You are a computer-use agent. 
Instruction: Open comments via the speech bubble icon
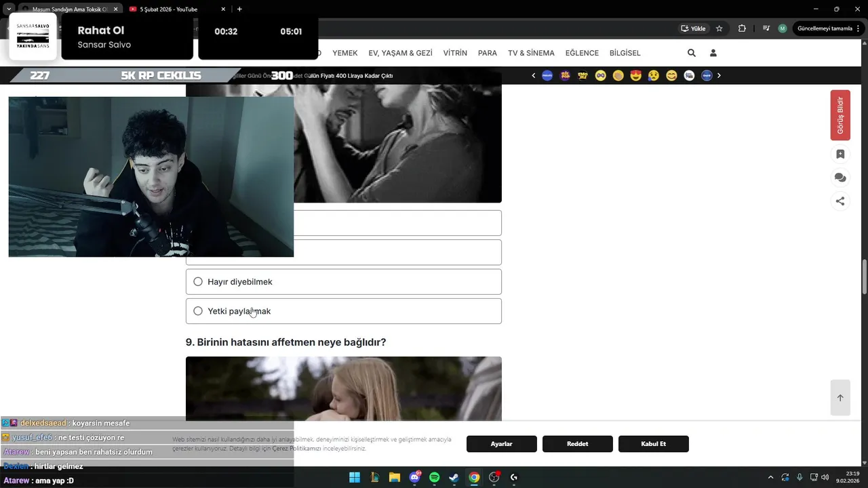840,178
